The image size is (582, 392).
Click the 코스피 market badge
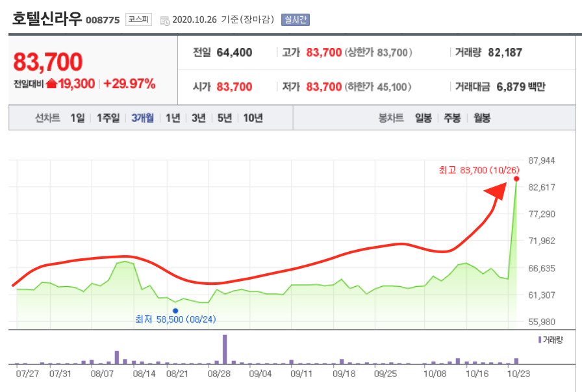coord(138,19)
